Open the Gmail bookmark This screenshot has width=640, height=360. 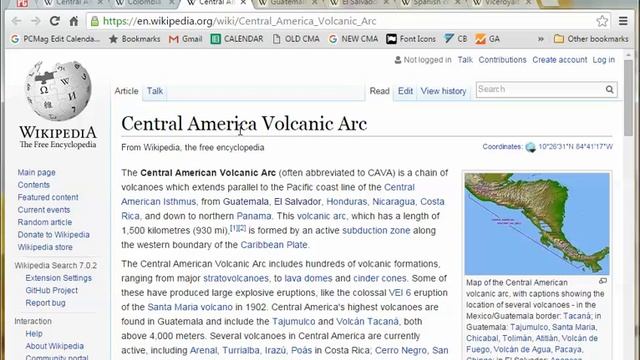click(186, 39)
